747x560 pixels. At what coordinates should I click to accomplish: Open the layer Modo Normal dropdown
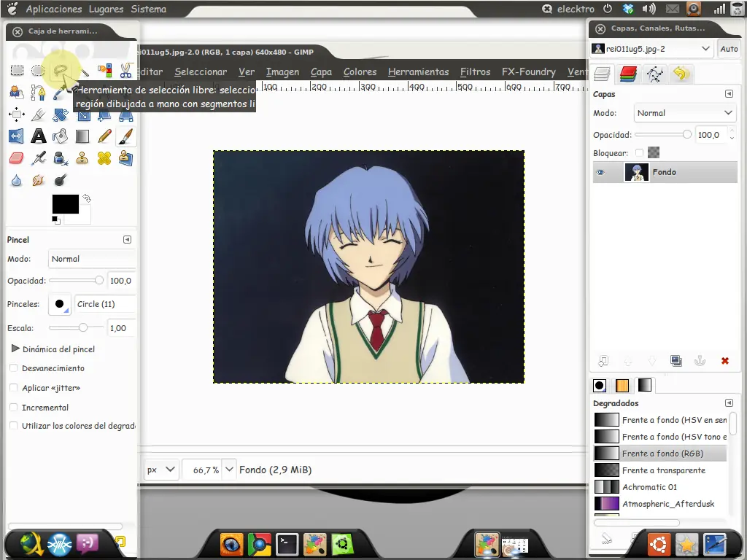tap(684, 113)
